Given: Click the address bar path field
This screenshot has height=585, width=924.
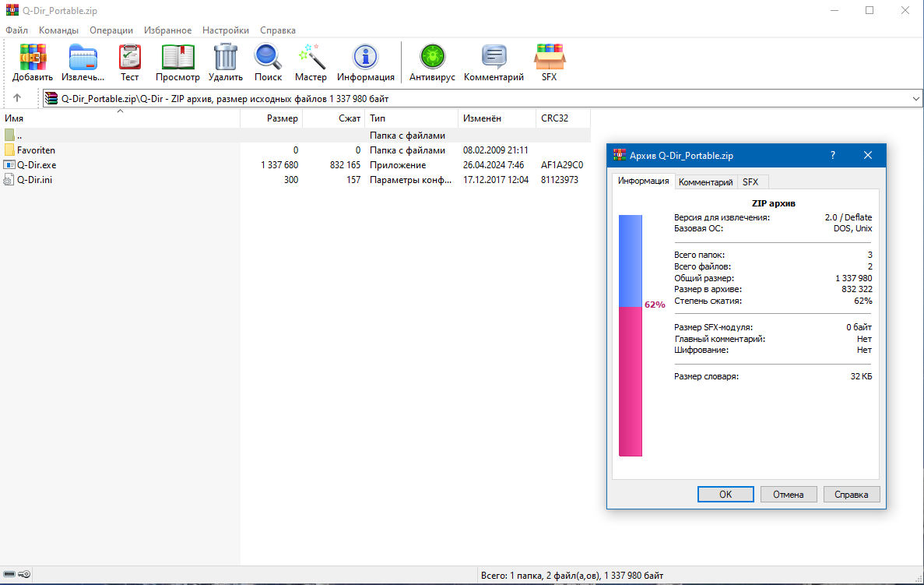Looking at the screenshot, I should (481, 98).
